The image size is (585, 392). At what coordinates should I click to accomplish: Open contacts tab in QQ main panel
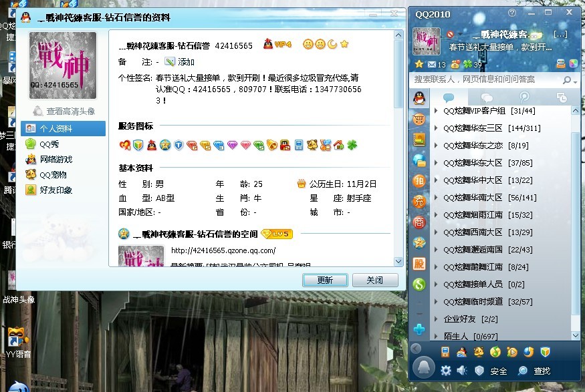[449, 97]
